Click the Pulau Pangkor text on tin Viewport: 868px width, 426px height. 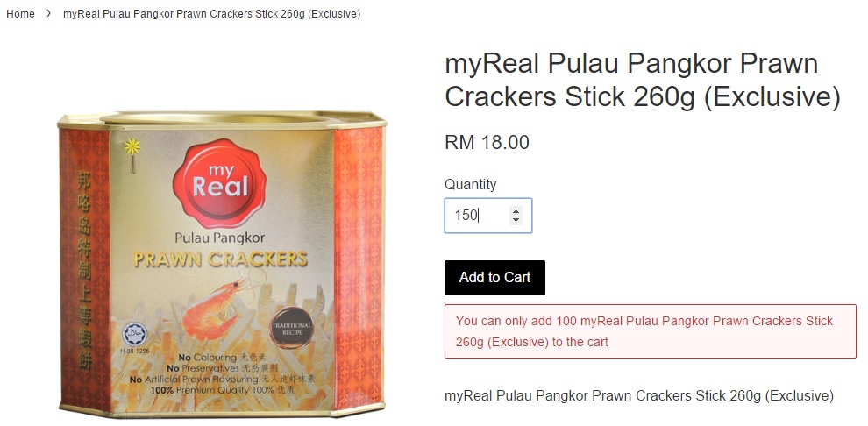point(220,238)
